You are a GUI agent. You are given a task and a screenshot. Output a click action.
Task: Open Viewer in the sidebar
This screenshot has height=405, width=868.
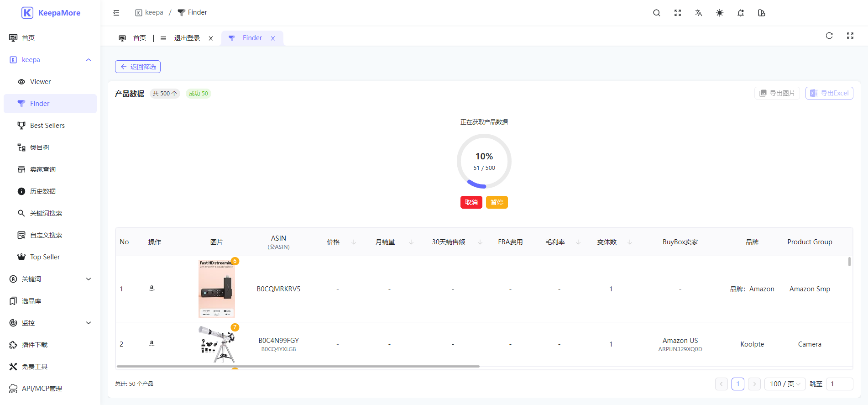[x=50, y=82]
